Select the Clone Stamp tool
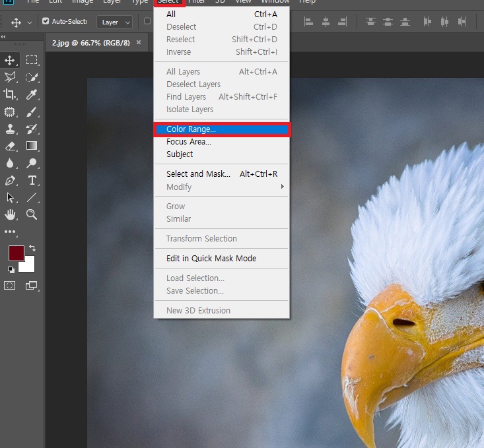Viewport: 484px width, 448px height. [10, 129]
